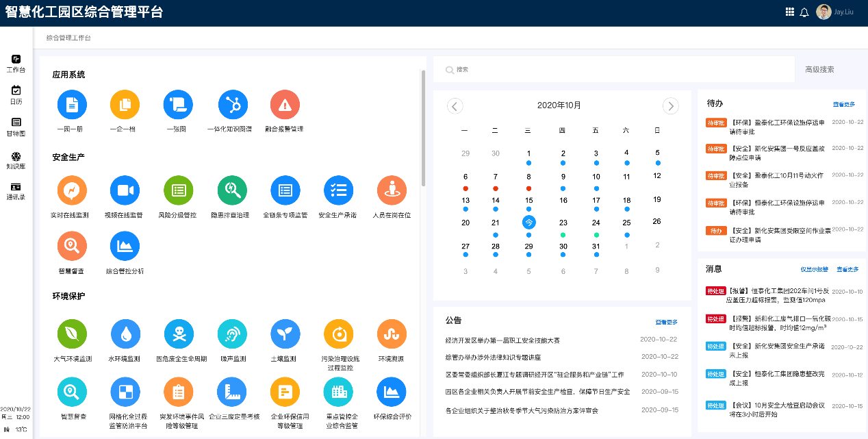Toggle 仅显示报警 filter in messages

(x=814, y=270)
